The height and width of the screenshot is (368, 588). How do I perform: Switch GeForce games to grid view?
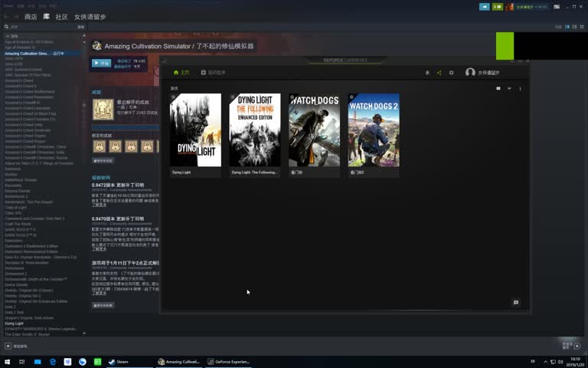(x=498, y=88)
